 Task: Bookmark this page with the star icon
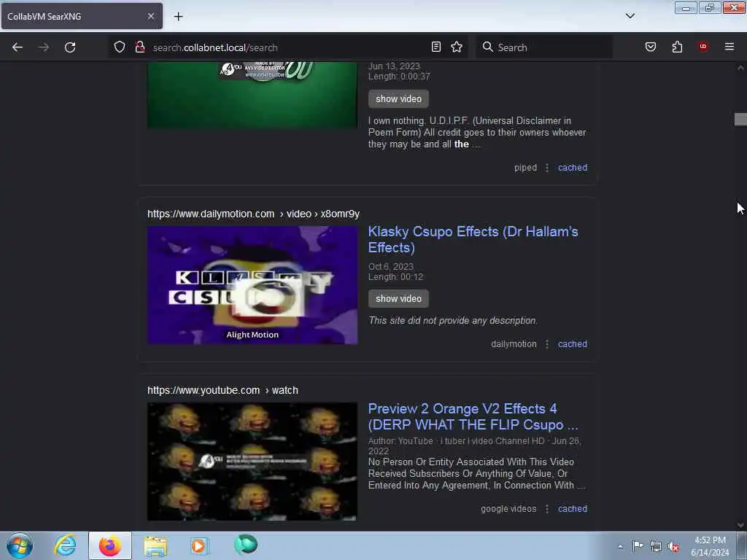point(457,47)
